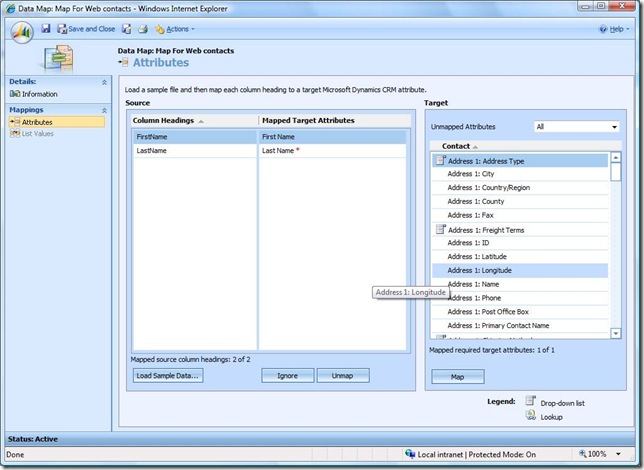The width and height of the screenshot is (644, 470).
Task: Select Attributes under Mappings
Action: [37, 122]
